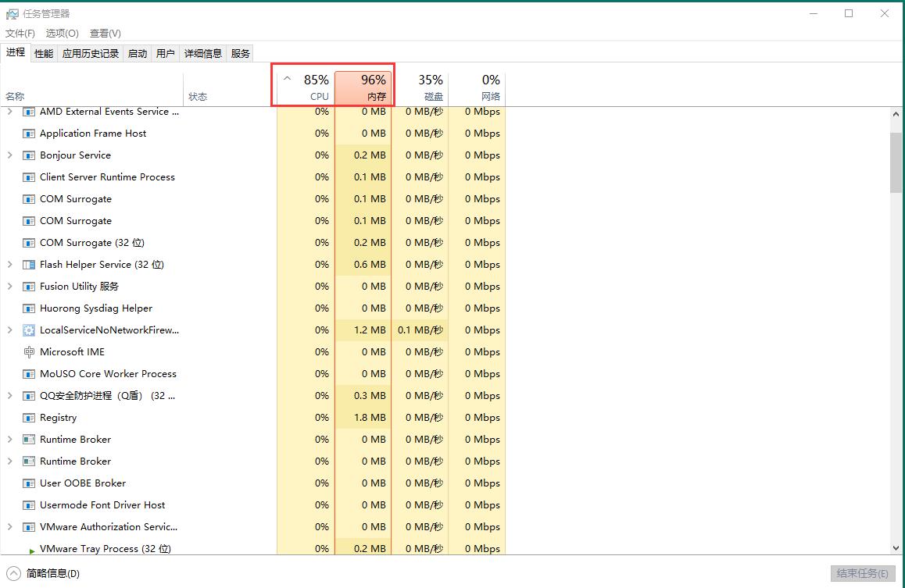
Task: Click the Registry process icon
Action: (29, 418)
